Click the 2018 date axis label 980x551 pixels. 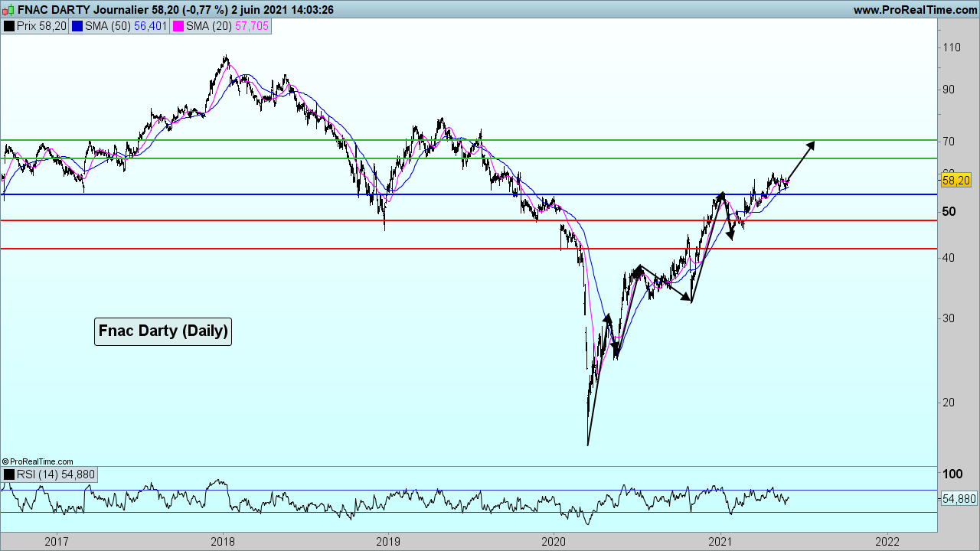point(223,542)
